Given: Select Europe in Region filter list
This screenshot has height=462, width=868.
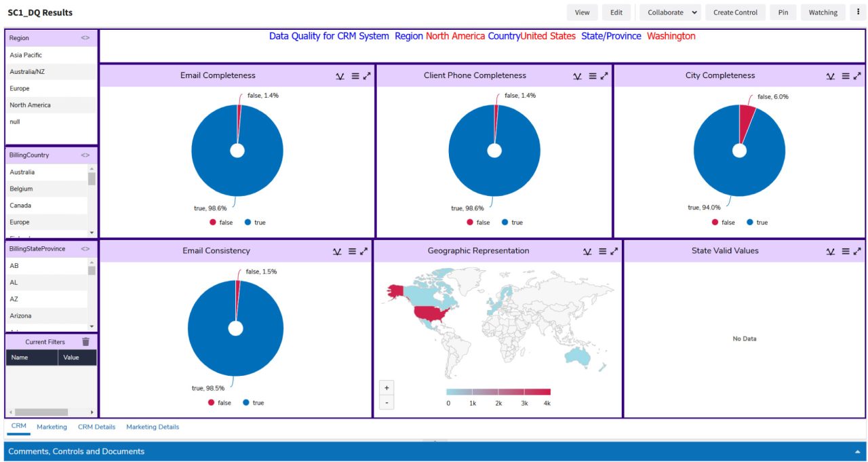Looking at the screenshot, I should (52, 88).
